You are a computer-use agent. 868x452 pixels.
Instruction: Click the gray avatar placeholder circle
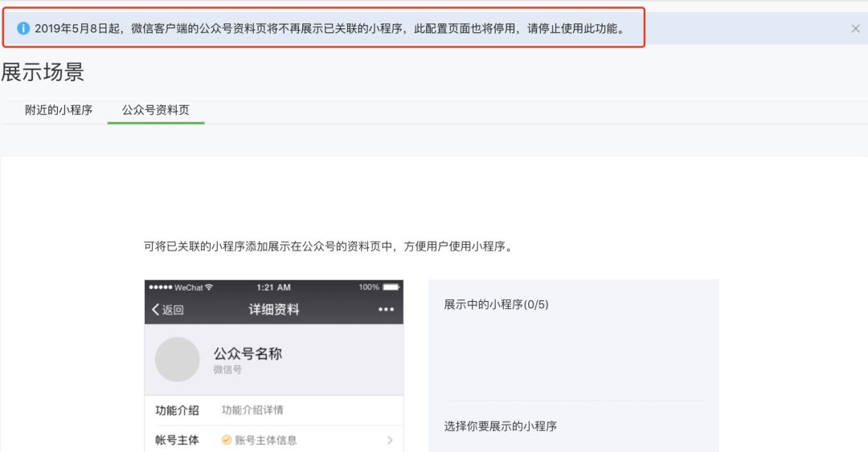tap(177, 360)
